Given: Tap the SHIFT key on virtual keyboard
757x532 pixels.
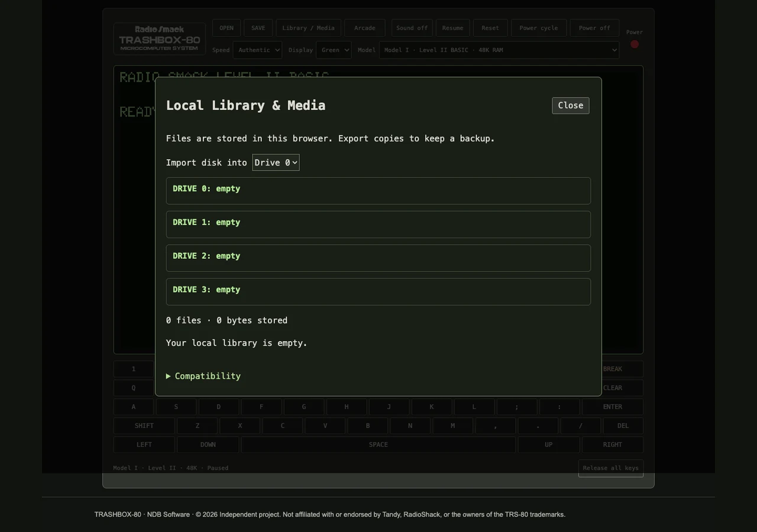Looking at the screenshot, I should point(144,426).
